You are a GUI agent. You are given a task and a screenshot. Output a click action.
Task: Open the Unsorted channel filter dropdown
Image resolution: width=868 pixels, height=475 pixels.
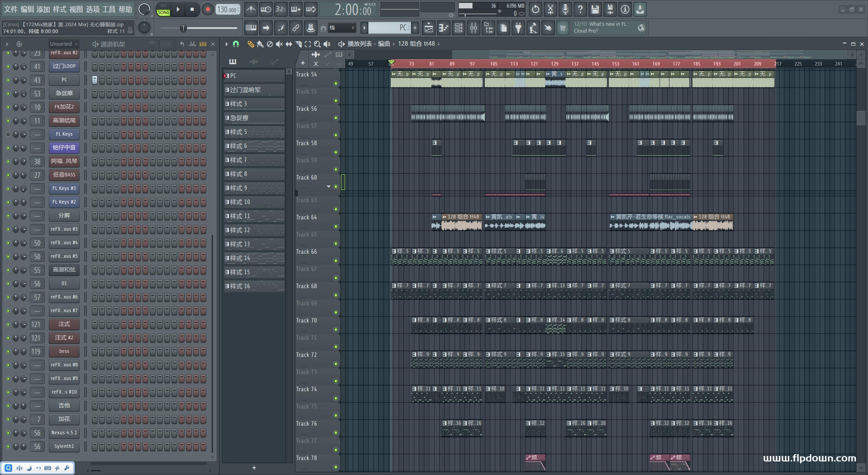pos(63,44)
